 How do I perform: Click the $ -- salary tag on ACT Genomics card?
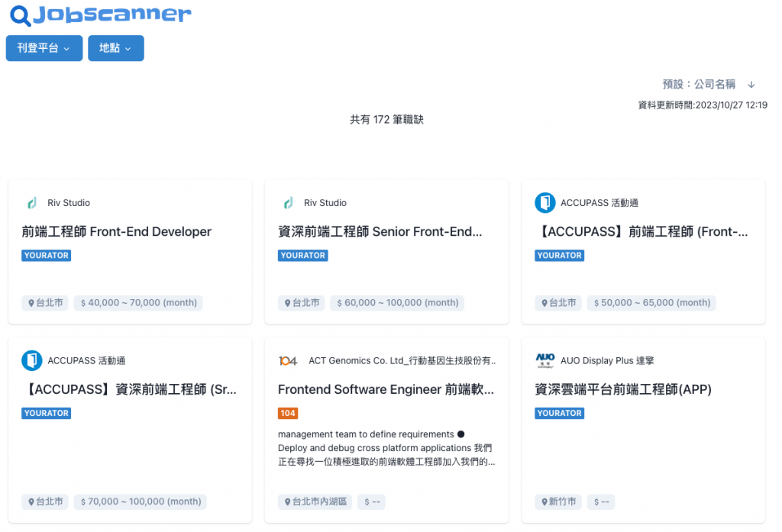click(372, 501)
